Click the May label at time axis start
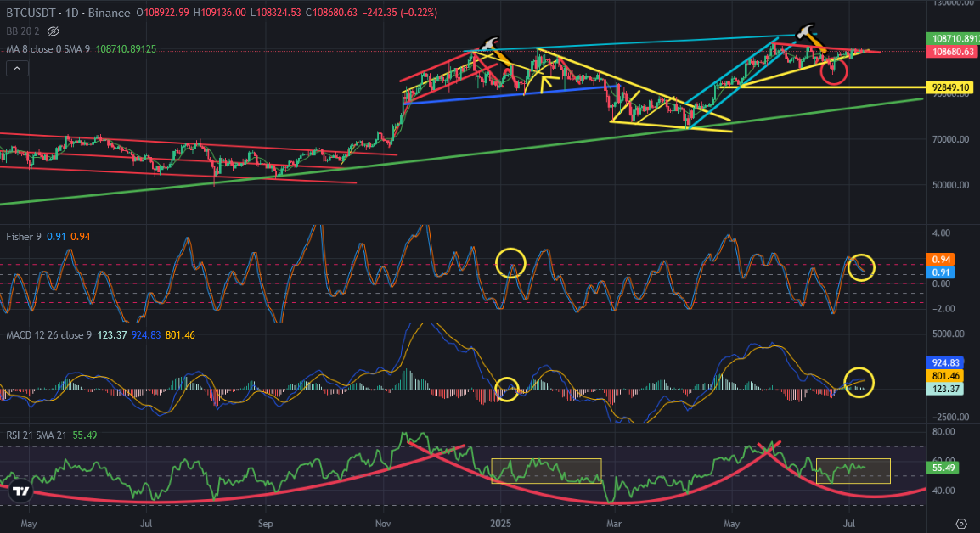The image size is (980, 533). click(29, 524)
